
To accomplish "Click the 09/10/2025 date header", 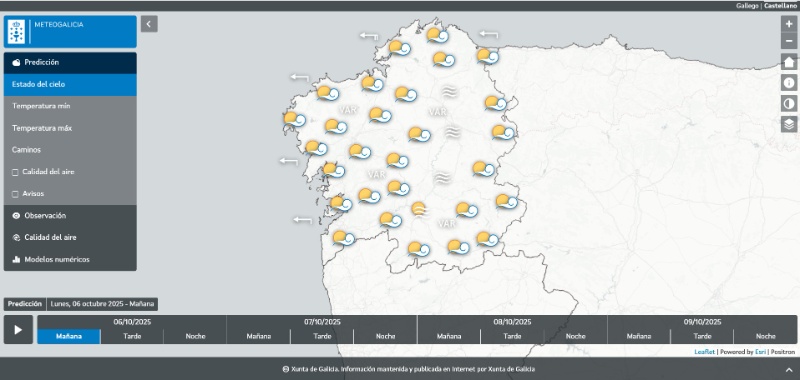I will (x=702, y=322).
